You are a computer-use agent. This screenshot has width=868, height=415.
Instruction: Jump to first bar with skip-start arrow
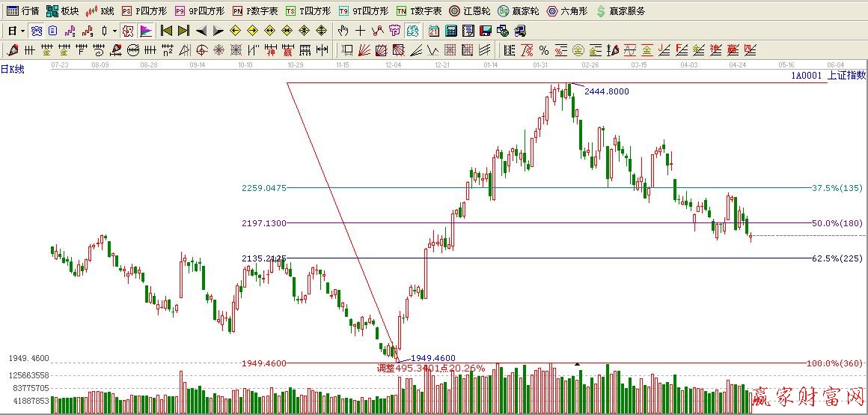pos(166,31)
